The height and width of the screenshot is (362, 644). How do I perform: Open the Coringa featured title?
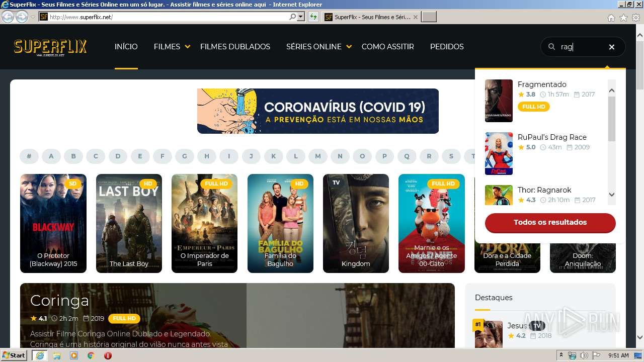(59, 300)
